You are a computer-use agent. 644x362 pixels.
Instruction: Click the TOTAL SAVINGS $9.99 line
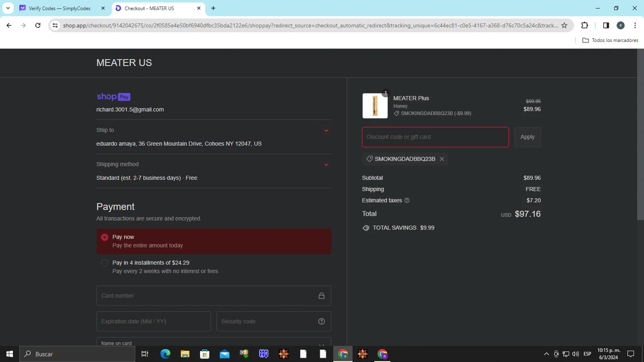[x=398, y=228]
